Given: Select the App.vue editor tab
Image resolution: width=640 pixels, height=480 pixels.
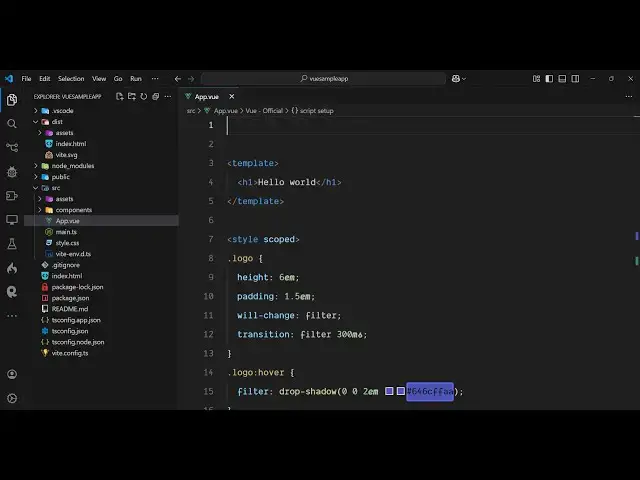Looking at the screenshot, I should [x=207, y=97].
